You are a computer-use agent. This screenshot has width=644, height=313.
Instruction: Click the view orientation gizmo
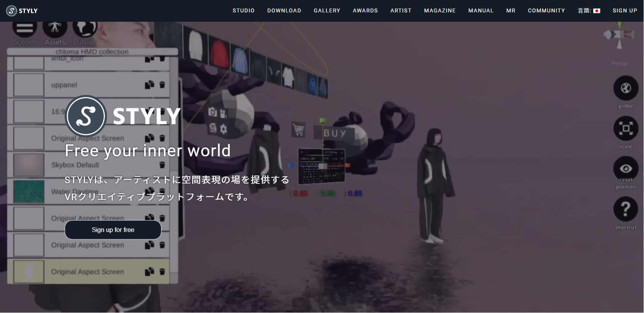pos(619,35)
